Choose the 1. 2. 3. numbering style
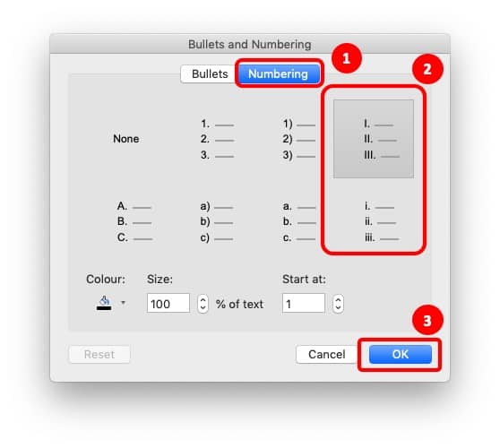The width and height of the screenshot is (500, 448). 217,139
